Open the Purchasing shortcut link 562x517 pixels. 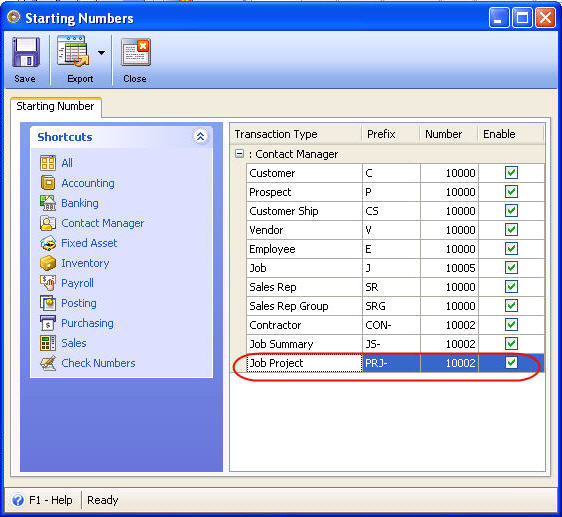[x=87, y=323]
